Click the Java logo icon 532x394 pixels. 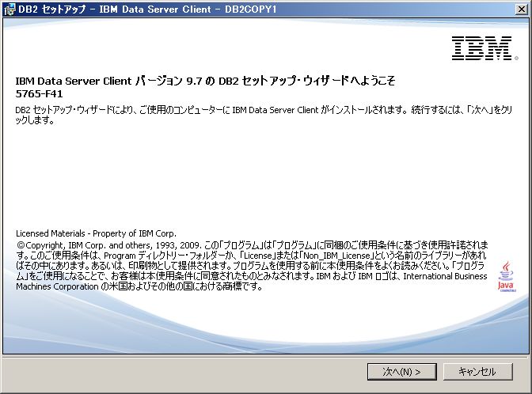pyautogui.click(x=506, y=276)
